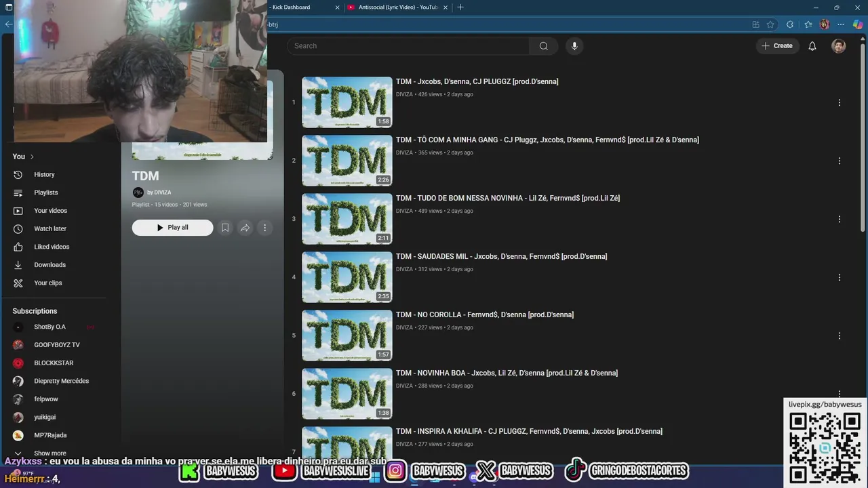The image size is (868, 488).
Task: Open the GOOFYBOYZ TV subscription
Action: pyautogui.click(x=57, y=345)
